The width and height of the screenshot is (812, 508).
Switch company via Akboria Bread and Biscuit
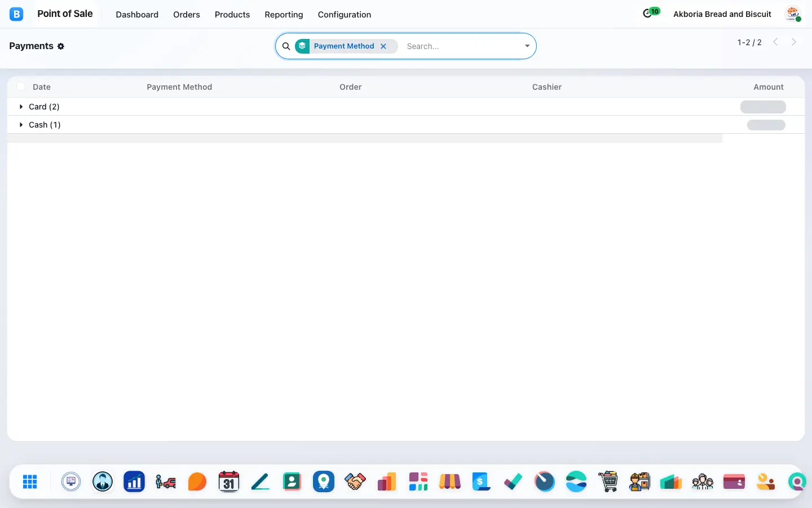pyautogui.click(x=722, y=14)
